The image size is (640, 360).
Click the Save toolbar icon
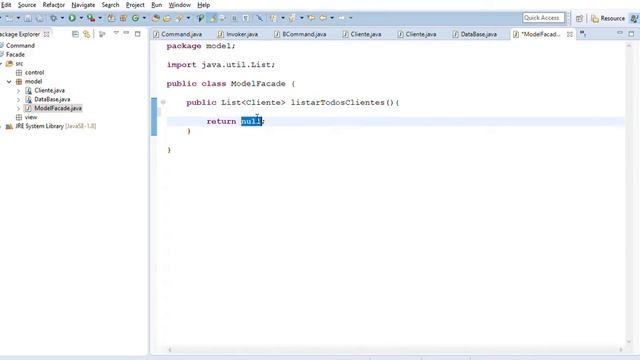(28, 18)
